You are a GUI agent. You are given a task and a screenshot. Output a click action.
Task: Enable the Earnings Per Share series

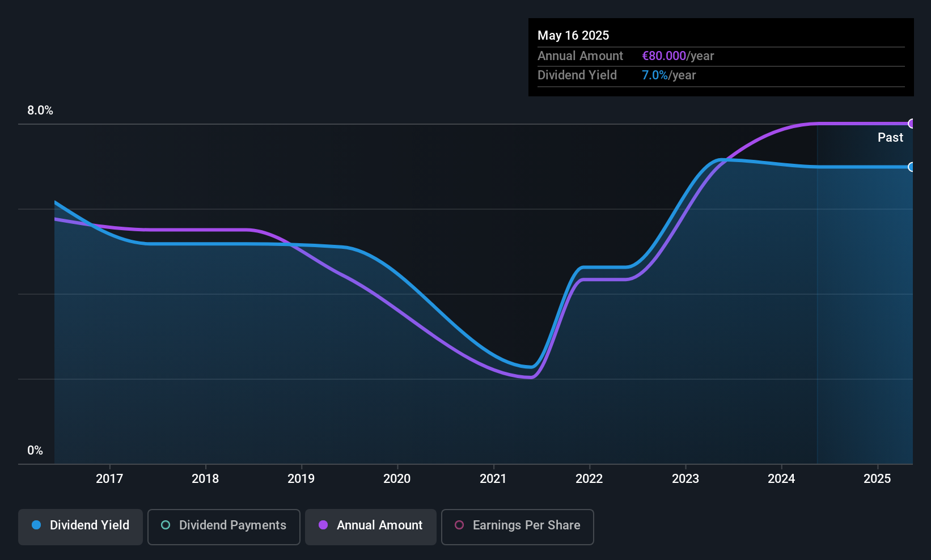point(518,527)
